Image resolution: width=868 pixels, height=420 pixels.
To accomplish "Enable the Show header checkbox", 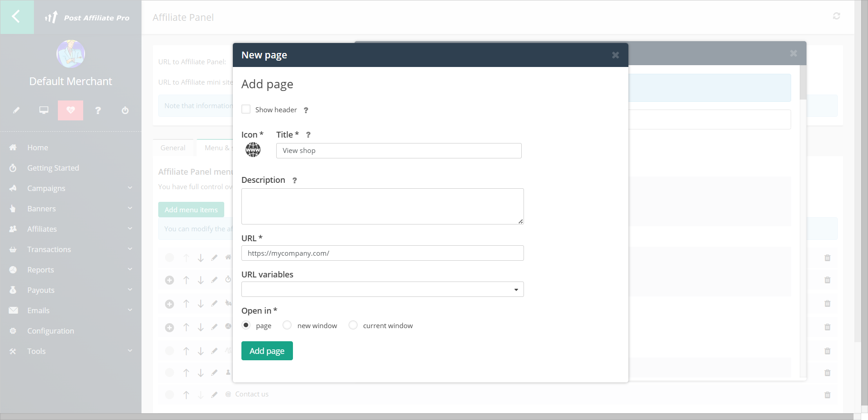I will (246, 110).
